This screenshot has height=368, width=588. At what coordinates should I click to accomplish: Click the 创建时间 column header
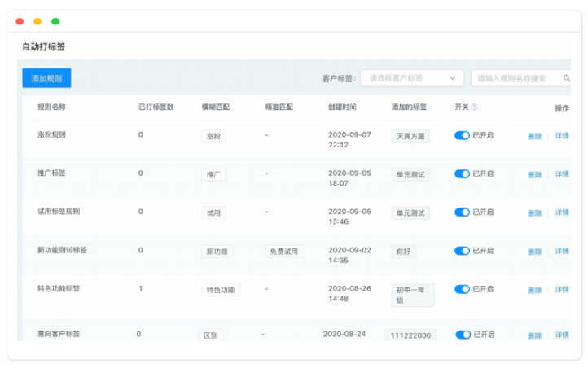coord(341,107)
